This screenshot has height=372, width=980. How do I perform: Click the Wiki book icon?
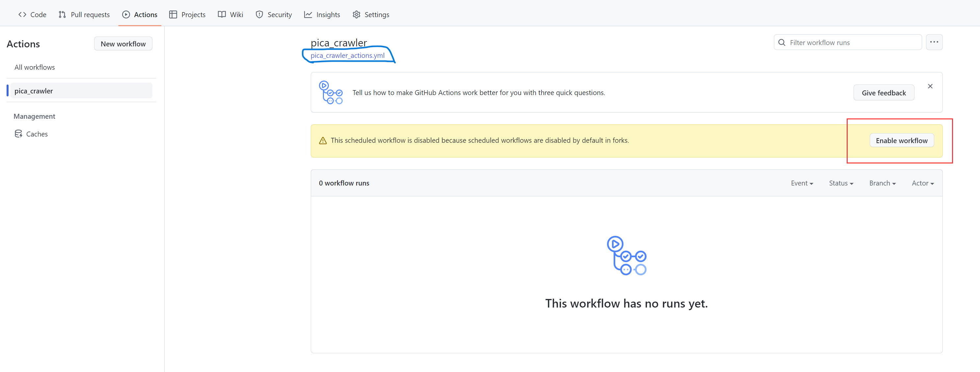click(222, 14)
